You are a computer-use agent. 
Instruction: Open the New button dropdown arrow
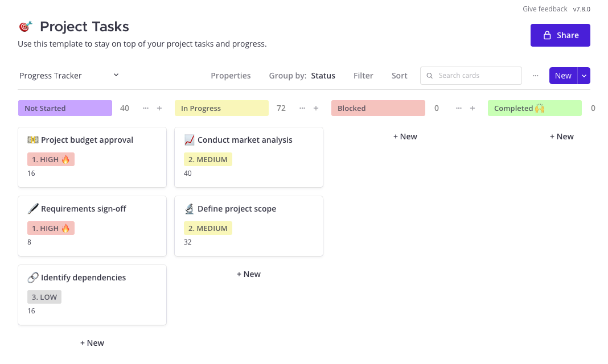[x=584, y=76]
